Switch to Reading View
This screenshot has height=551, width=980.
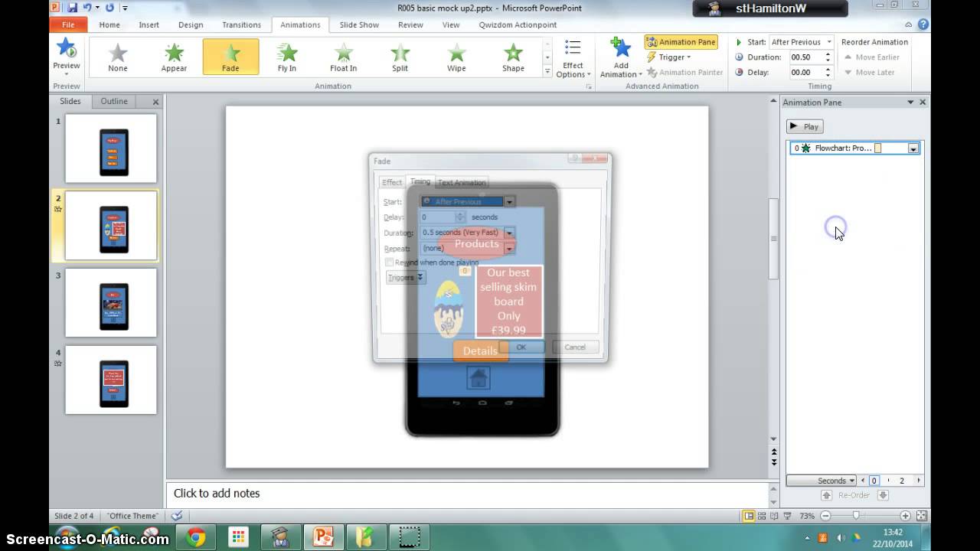coord(776,516)
